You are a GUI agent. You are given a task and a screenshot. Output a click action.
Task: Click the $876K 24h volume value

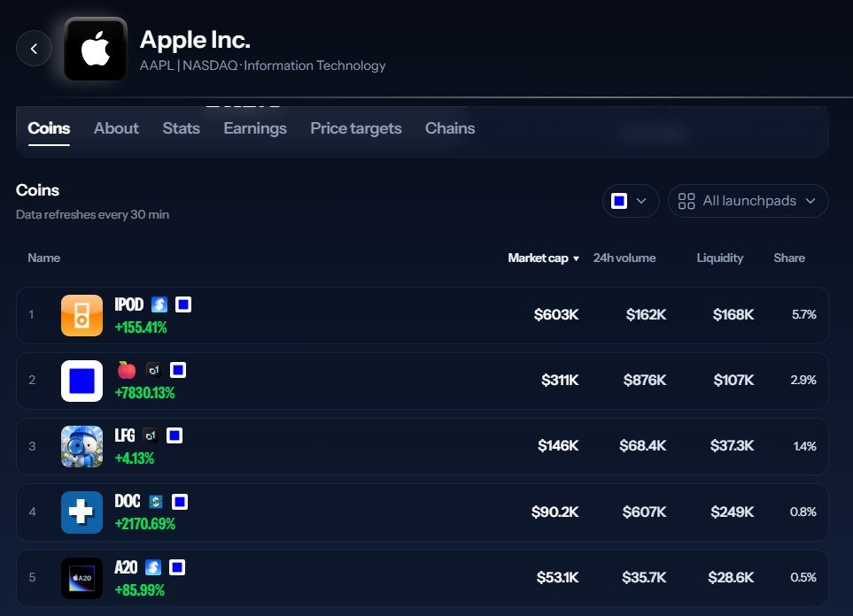pyautogui.click(x=645, y=380)
